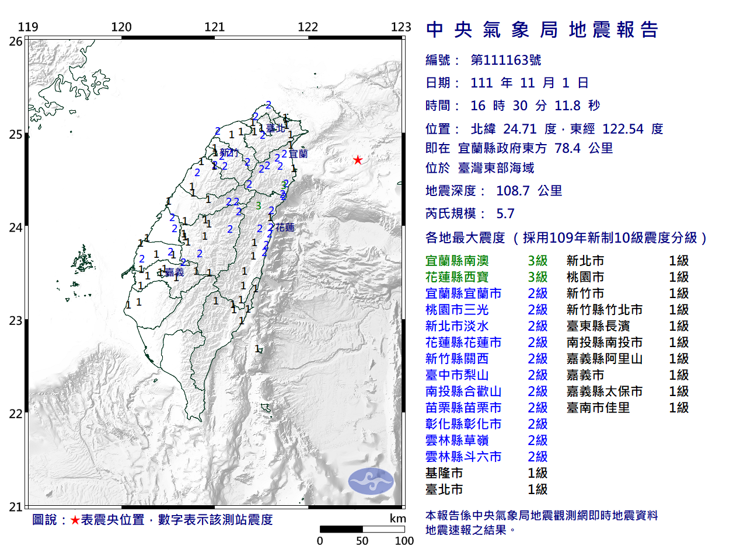Click the Central Weather Bureau logo watermark
The width and height of the screenshot is (747, 560).
click(x=371, y=481)
